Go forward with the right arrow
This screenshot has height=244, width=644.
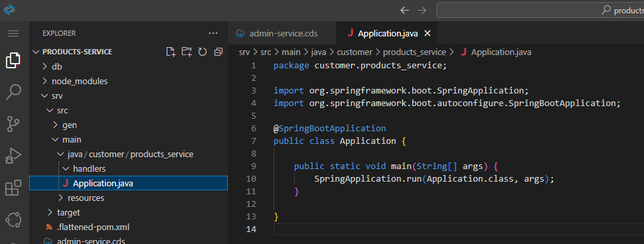point(422,10)
